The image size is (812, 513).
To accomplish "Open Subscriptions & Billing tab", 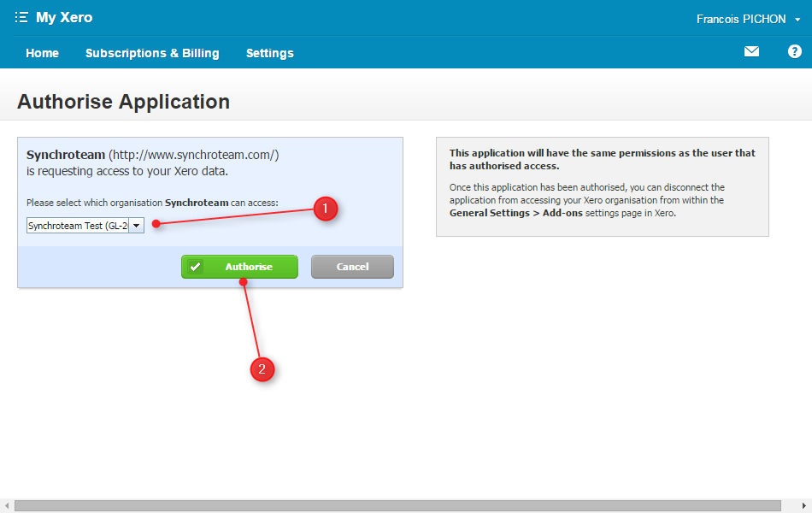I will pos(152,53).
